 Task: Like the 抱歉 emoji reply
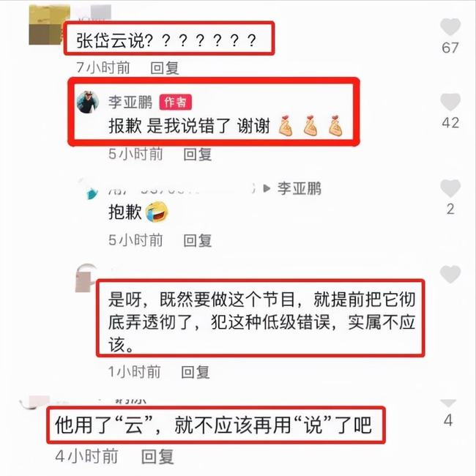point(450,188)
